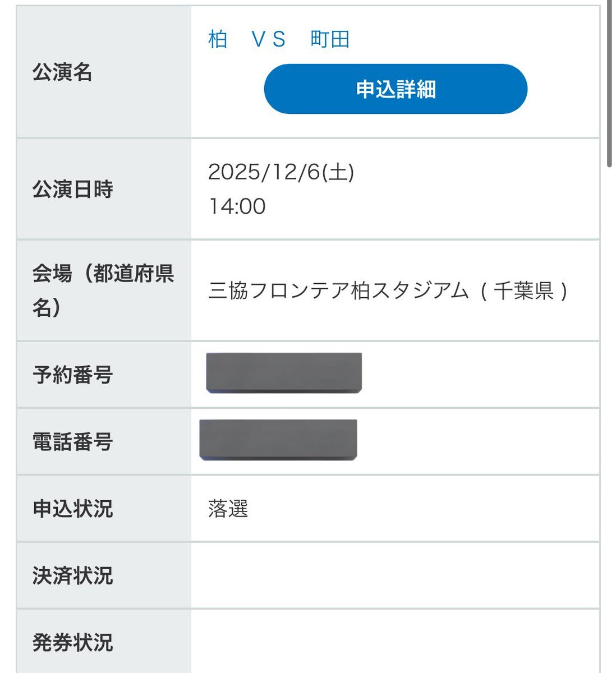Click the redacted phone number box
616x673 pixels.
pos(278,440)
